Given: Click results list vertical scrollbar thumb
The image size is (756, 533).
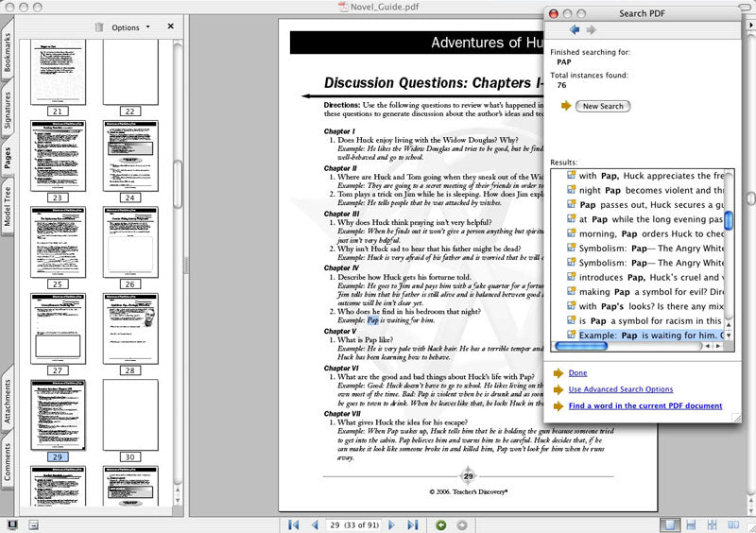Looking at the screenshot, I should pyautogui.click(x=729, y=220).
